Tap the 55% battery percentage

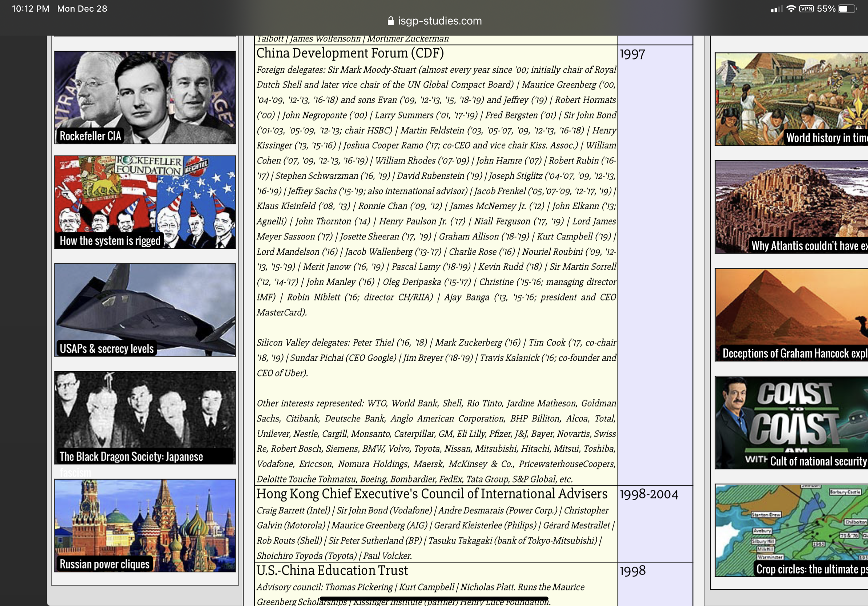point(826,9)
